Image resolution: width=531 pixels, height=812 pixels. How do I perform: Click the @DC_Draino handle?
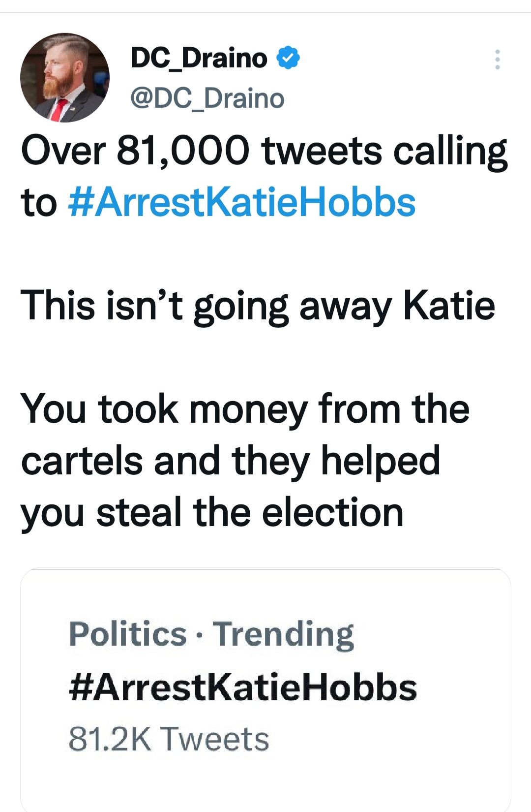pyautogui.click(x=206, y=97)
